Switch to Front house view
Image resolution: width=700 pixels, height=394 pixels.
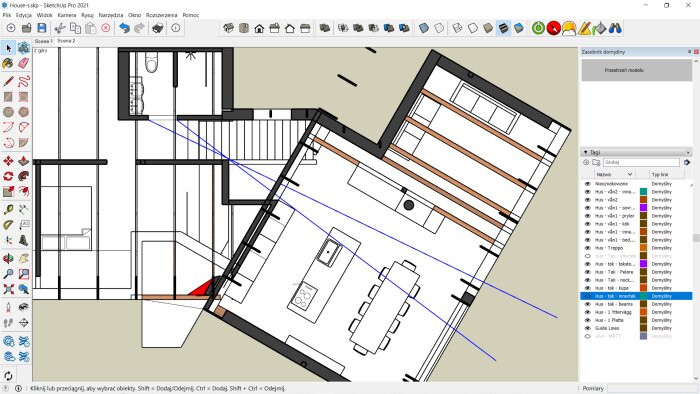(x=259, y=29)
